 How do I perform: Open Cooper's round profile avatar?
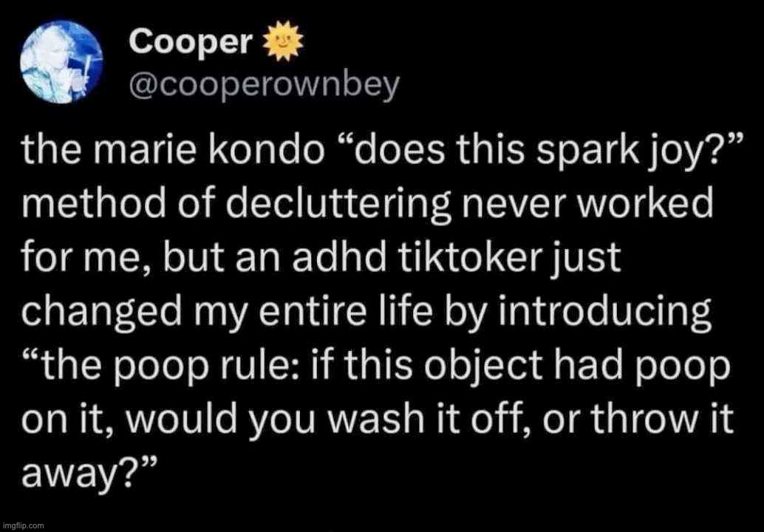[62, 62]
